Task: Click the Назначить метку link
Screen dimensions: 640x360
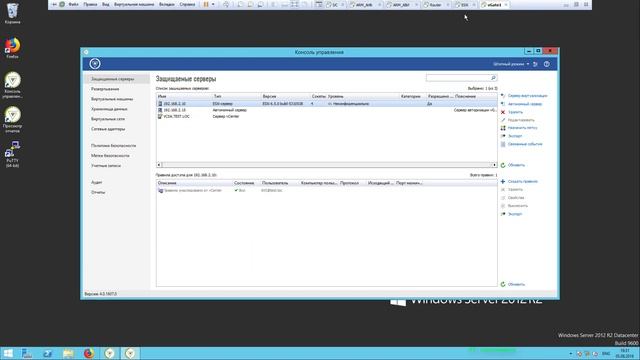Action: tap(522, 128)
